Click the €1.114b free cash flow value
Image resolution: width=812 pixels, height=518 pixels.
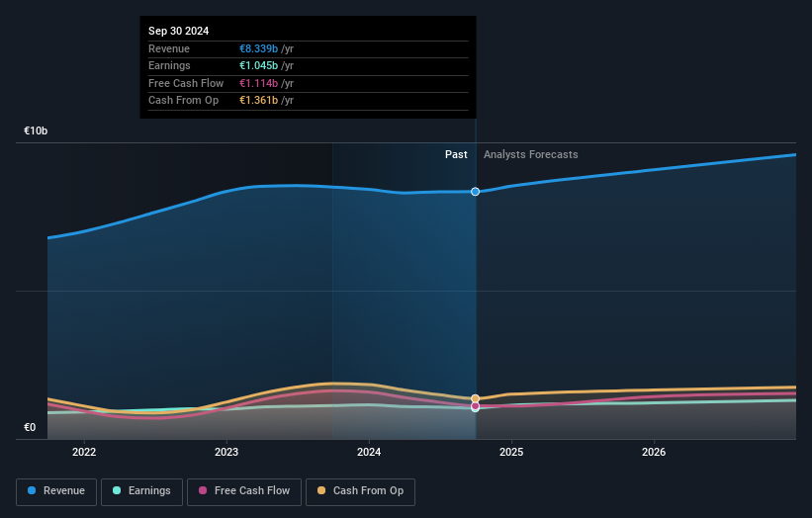pos(258,83)
